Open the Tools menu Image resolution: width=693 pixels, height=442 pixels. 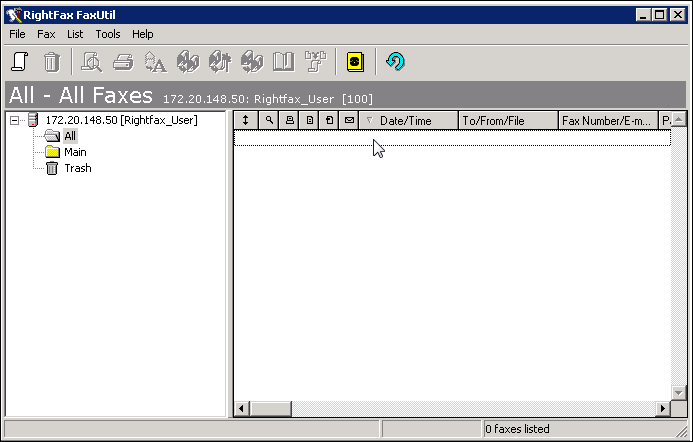point(108,34)
